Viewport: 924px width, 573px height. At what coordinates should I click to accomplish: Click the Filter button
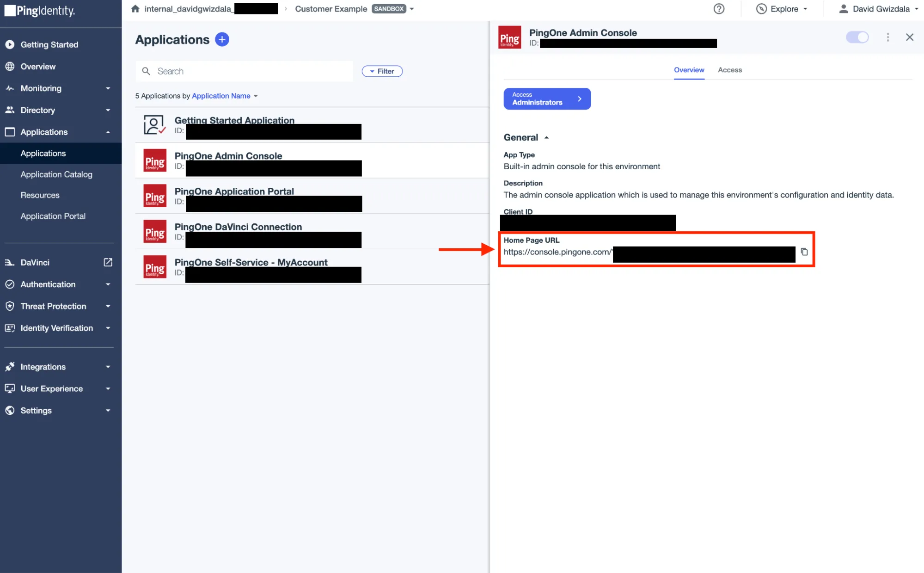[382, 71]
